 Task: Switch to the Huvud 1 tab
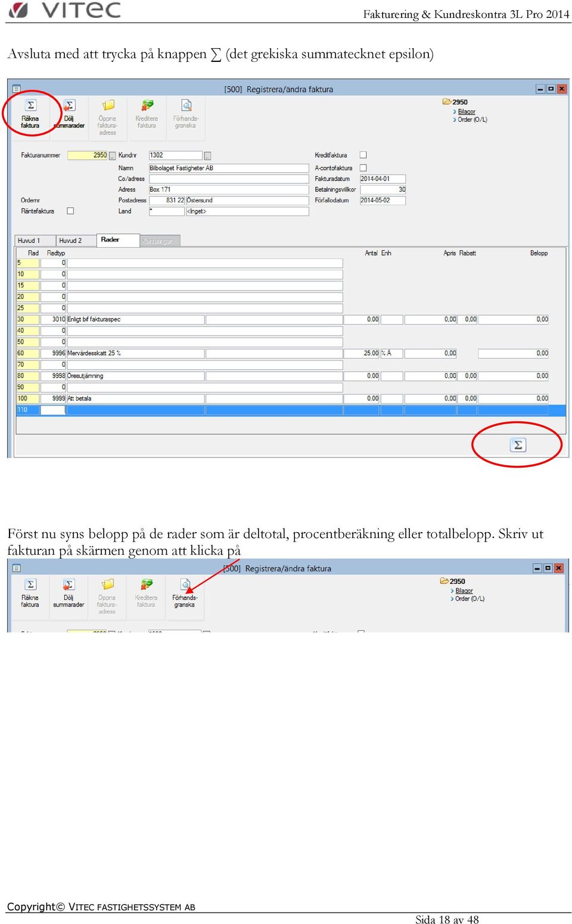click(x=35, y=241)
